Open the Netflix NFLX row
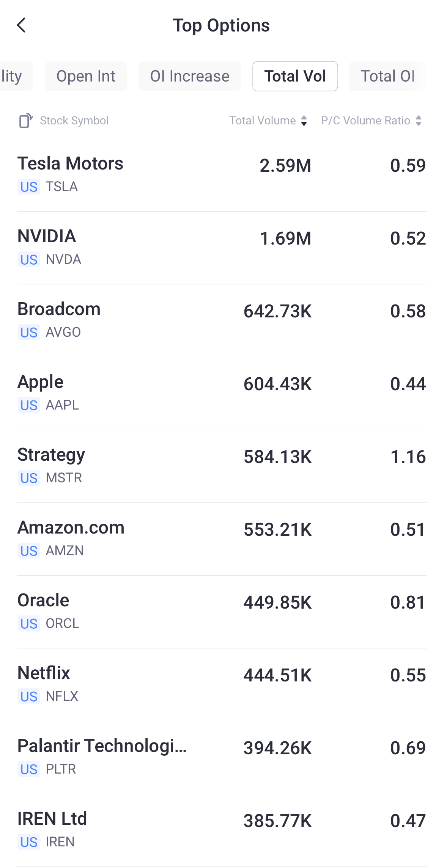The height and width of the screenshot is (868, 444). coord(152,684)
